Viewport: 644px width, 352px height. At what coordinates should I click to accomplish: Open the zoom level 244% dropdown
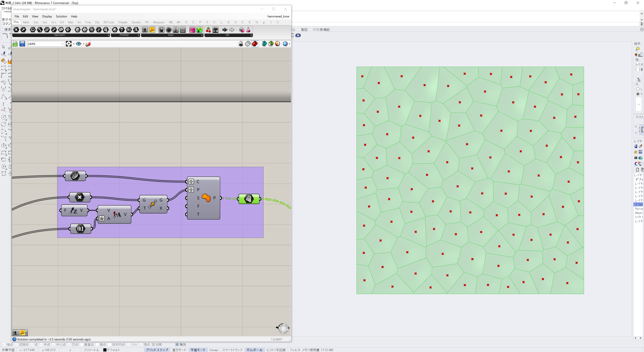pyautogui.click(x=63, y=44)
